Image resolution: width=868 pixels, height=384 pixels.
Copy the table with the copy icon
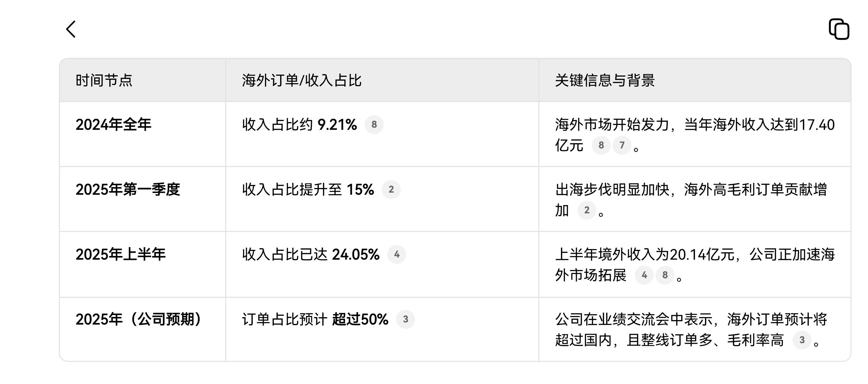(839, 29)
